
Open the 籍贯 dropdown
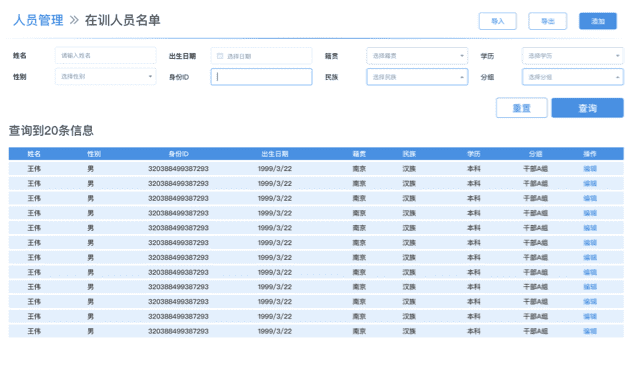tap(417, 56)
